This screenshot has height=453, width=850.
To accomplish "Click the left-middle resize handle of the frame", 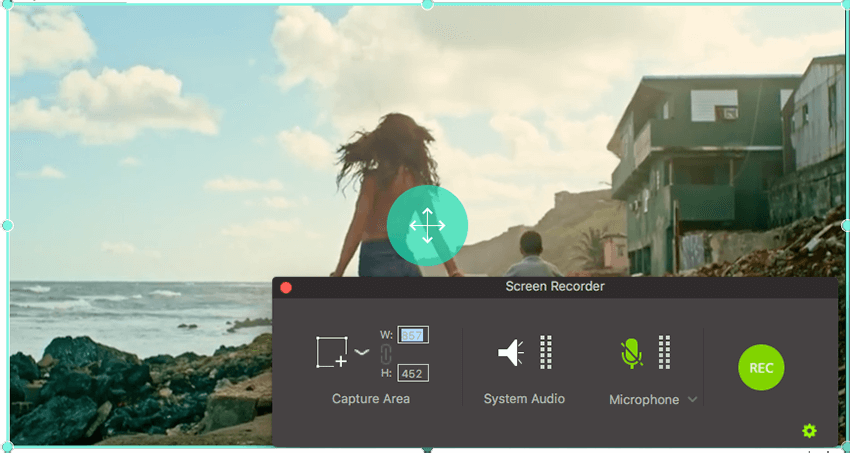I will [7, 225].
